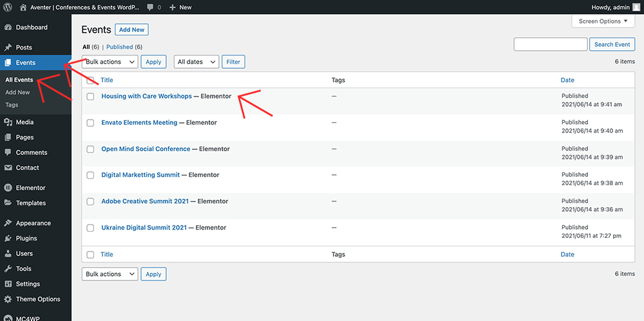Check the Housing with Care Workshops checkbox

90,96
